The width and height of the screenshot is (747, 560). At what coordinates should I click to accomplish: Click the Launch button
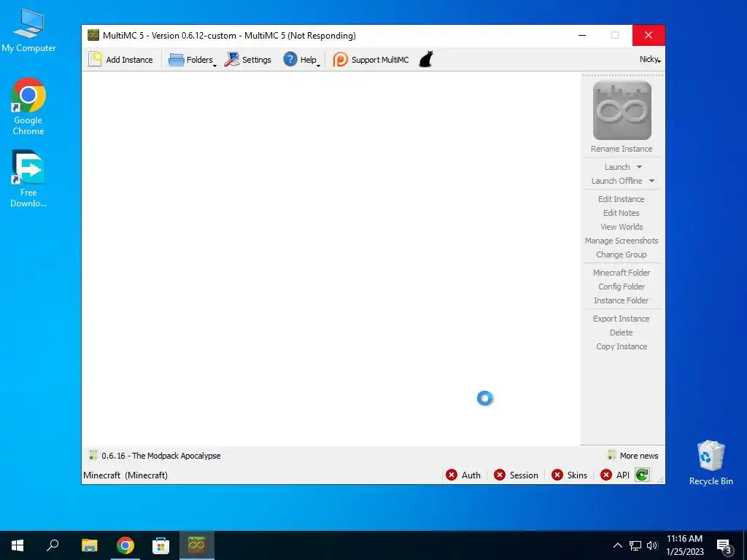[617, 167]
